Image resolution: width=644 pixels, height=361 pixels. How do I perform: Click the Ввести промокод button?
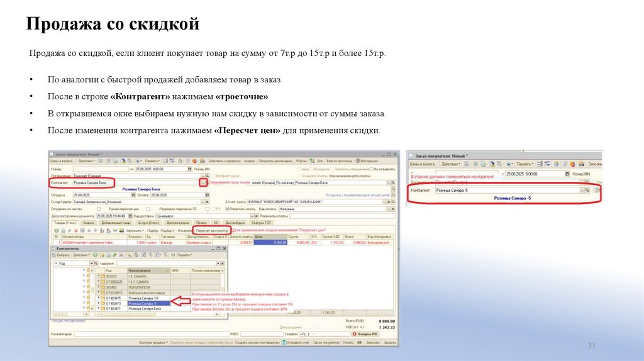(339, 161)
